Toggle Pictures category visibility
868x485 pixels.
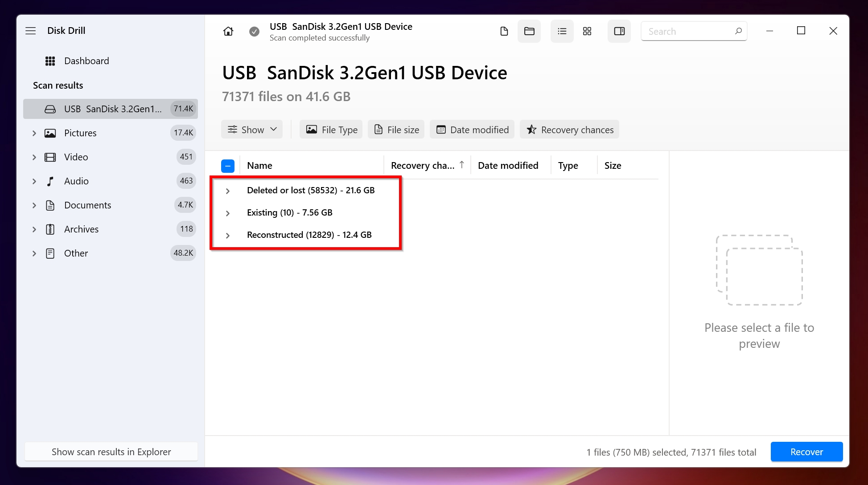tap(35, 133)
